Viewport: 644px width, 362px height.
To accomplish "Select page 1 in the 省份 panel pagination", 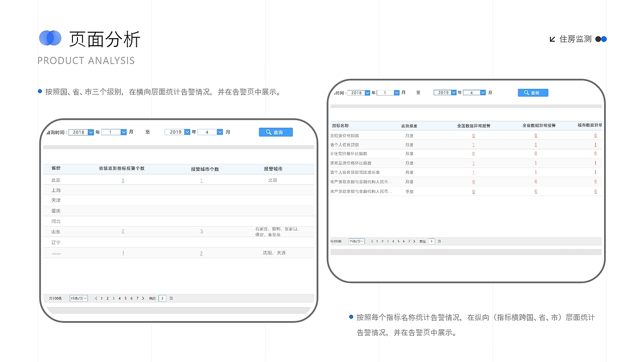I will click(102, 298).
